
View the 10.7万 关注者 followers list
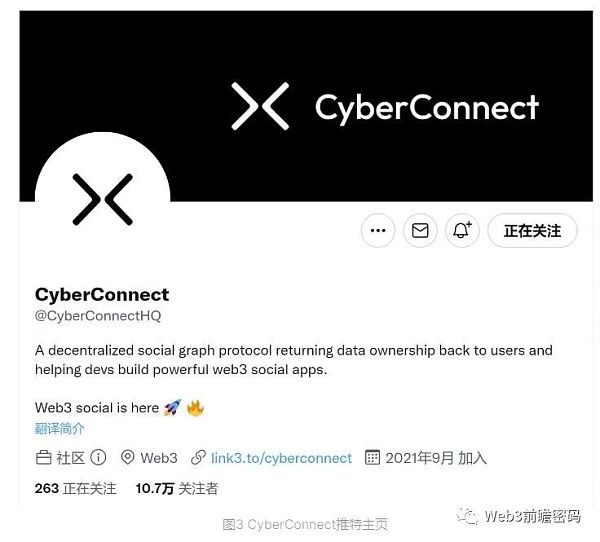click(x=177, y=488)
